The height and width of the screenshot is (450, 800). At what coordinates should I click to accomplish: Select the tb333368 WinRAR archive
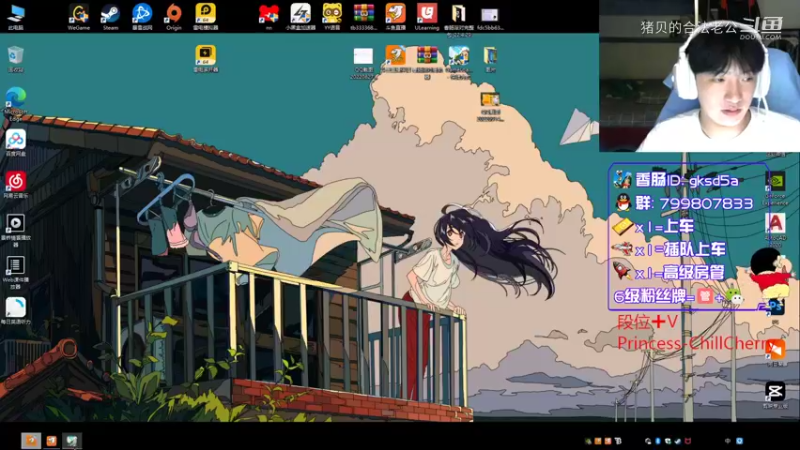click(364, 17)
